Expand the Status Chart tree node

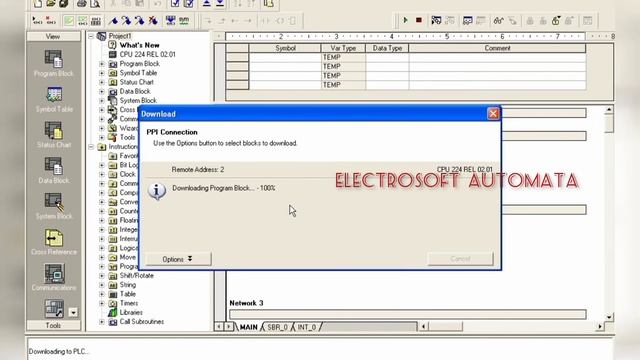102,82
